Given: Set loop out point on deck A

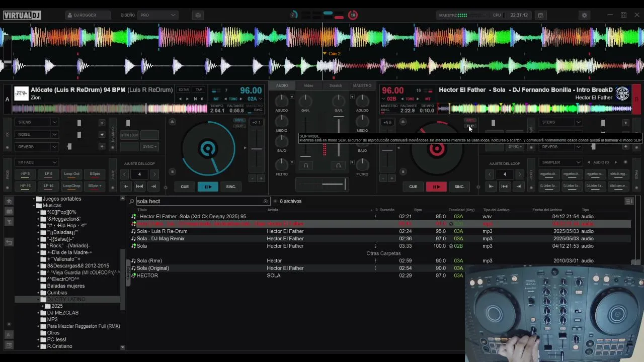Looking at the screenshot, I should pyautogui.click(x=153, y=187).
